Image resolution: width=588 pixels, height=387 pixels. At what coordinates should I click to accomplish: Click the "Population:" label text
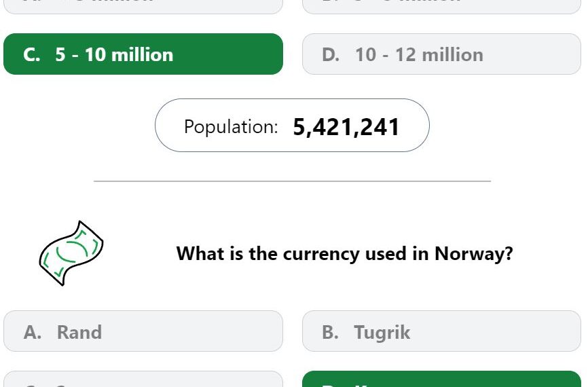(x=231, y=127)
